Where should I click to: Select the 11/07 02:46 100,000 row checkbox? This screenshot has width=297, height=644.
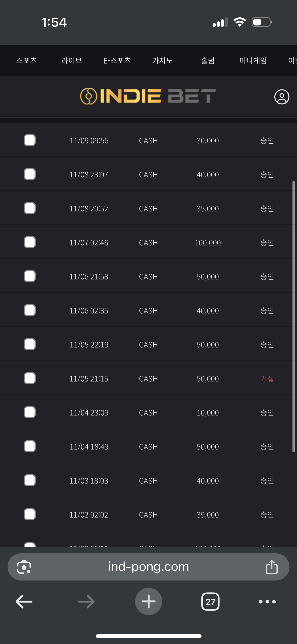[x=30, y=242]
